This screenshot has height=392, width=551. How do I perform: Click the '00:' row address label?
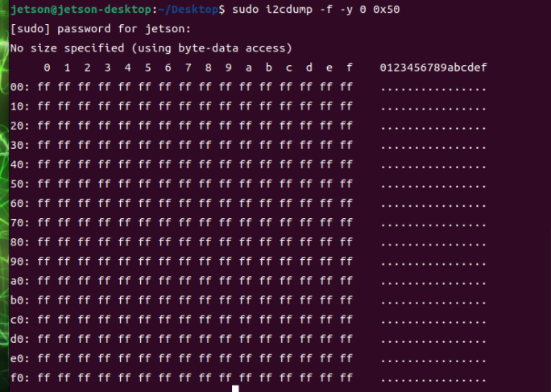point(20,87)
